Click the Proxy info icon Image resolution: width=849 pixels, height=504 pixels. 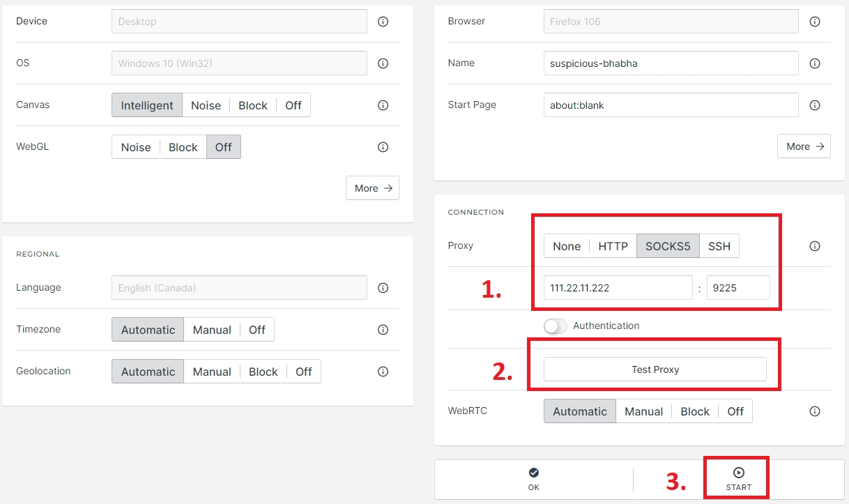(815, 246)
